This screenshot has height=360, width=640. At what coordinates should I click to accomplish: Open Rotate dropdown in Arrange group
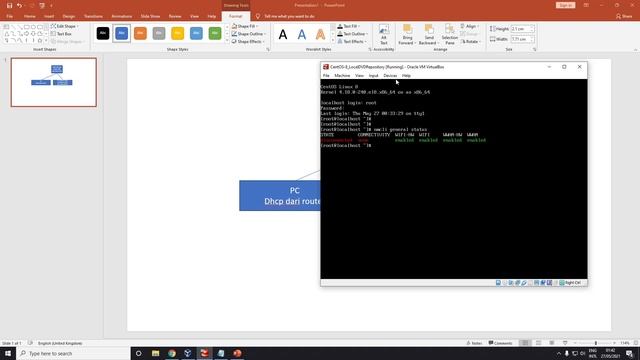(x=471, y=42)
